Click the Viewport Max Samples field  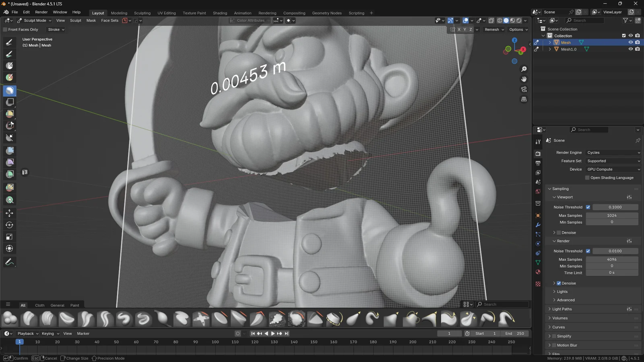[x=612, y=216]
